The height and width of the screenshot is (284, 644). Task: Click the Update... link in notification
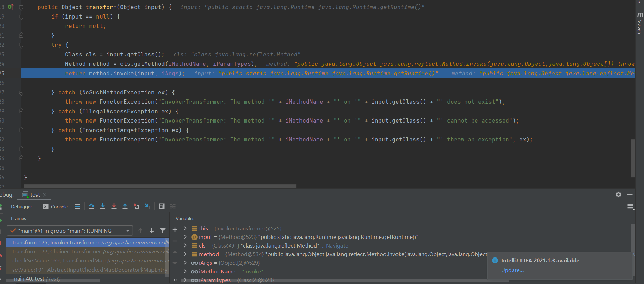point(512,270)
